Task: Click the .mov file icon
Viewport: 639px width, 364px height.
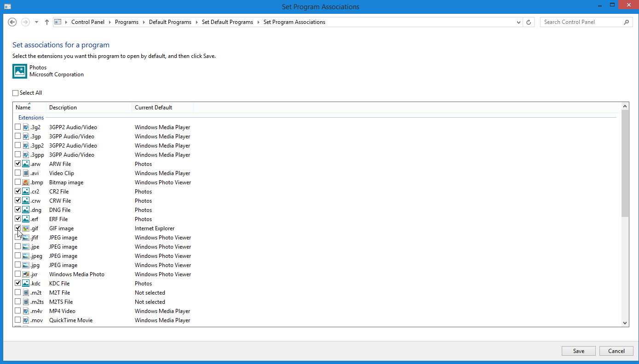Action: click(26, 320)
